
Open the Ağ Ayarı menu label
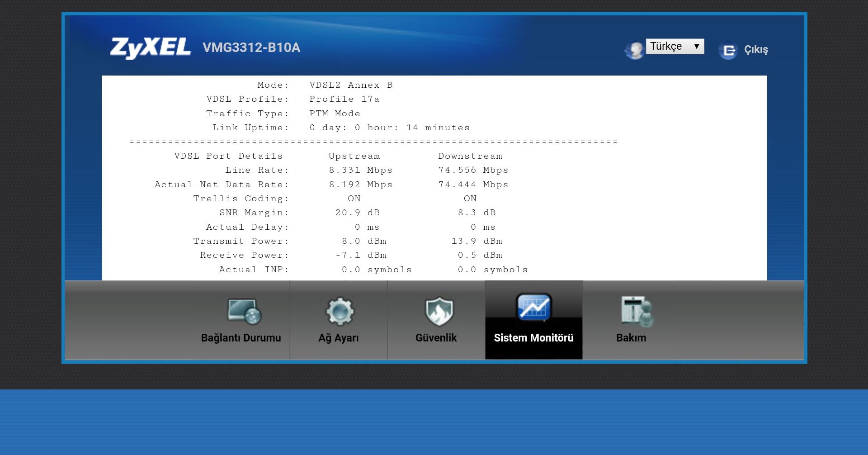pos(339,338)
